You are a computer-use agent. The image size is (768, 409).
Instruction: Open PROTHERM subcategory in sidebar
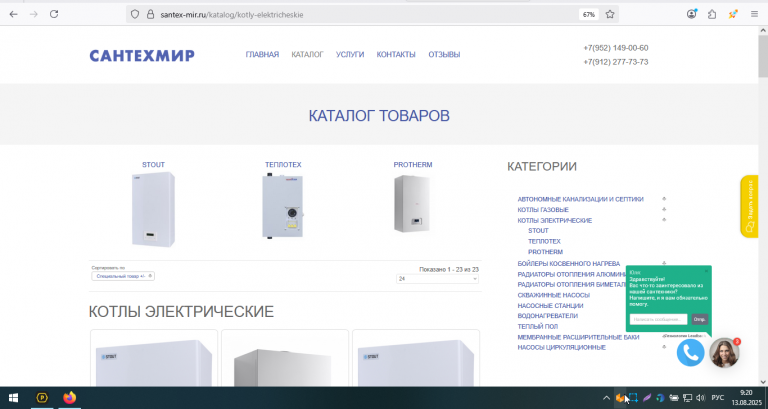pyautogui.click(x=545, y=252)
